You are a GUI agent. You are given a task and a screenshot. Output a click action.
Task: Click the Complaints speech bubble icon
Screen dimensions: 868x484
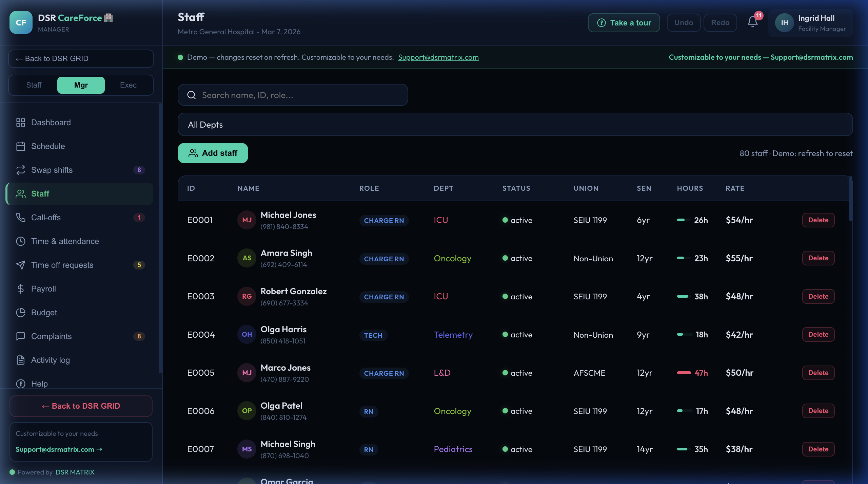pos(21,336)
